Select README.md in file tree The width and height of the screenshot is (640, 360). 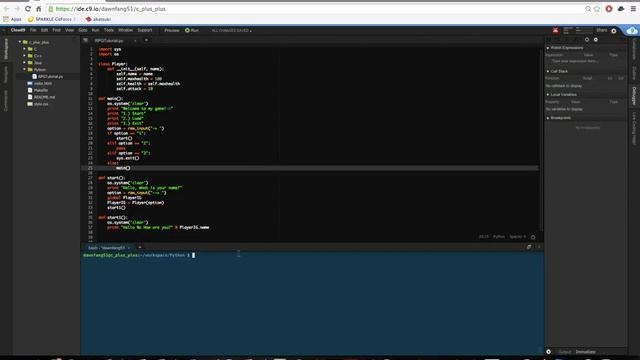[x=41, y=97]
